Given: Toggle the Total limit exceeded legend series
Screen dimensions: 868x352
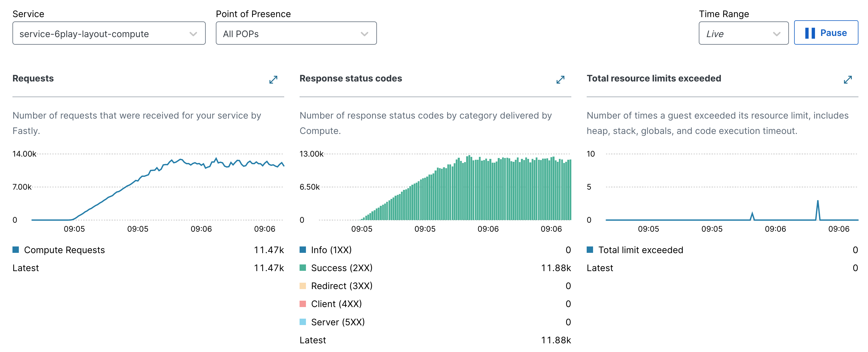Looking at the screenshot, I should (640, 250).
